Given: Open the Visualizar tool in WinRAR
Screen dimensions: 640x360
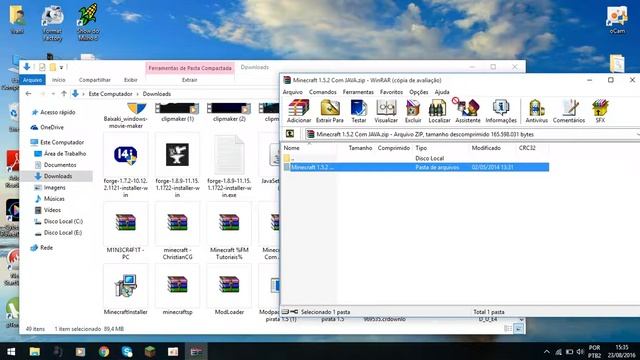Looking at the screenshot, I should click(386, 111).
